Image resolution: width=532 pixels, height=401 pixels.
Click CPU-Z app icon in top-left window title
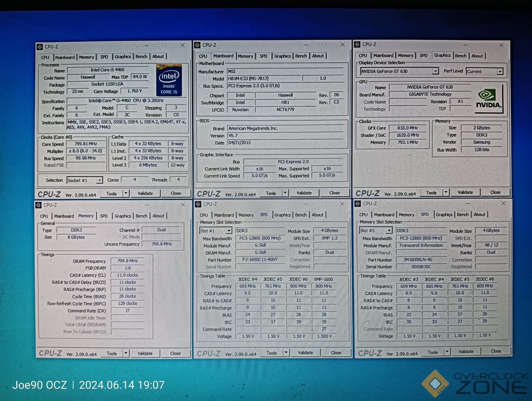coord(40,47)
